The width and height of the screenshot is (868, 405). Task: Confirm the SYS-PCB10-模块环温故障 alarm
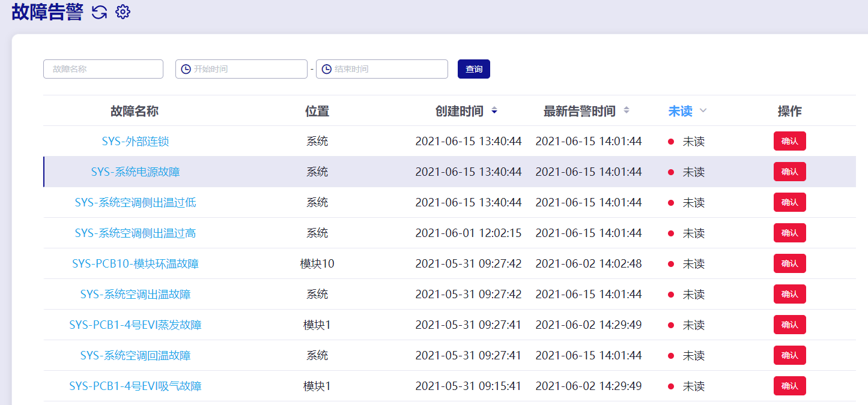[789, 263]
